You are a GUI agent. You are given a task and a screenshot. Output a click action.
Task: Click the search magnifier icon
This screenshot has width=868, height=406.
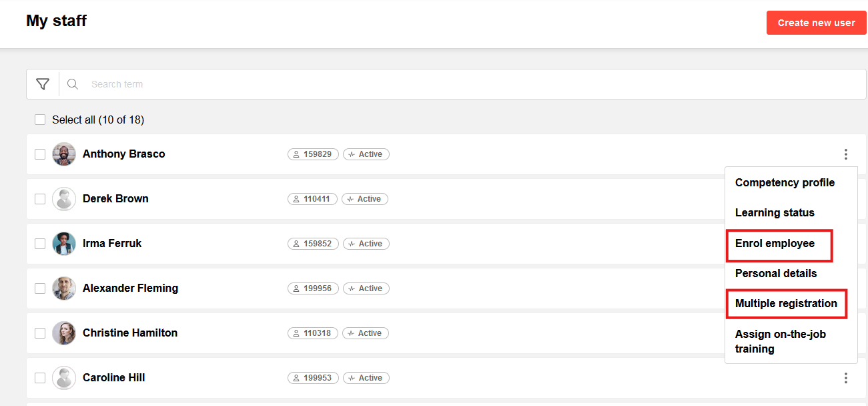click(73, 84)
